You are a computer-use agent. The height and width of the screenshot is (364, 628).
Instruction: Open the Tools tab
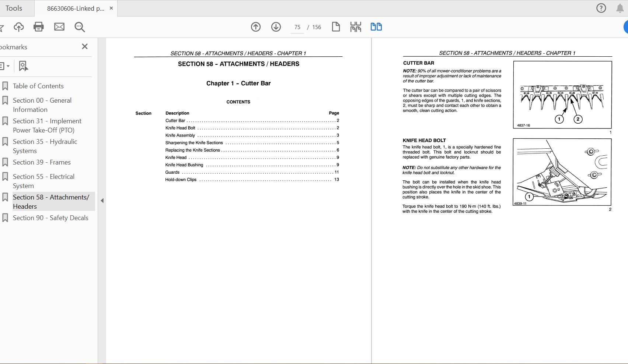14,8
